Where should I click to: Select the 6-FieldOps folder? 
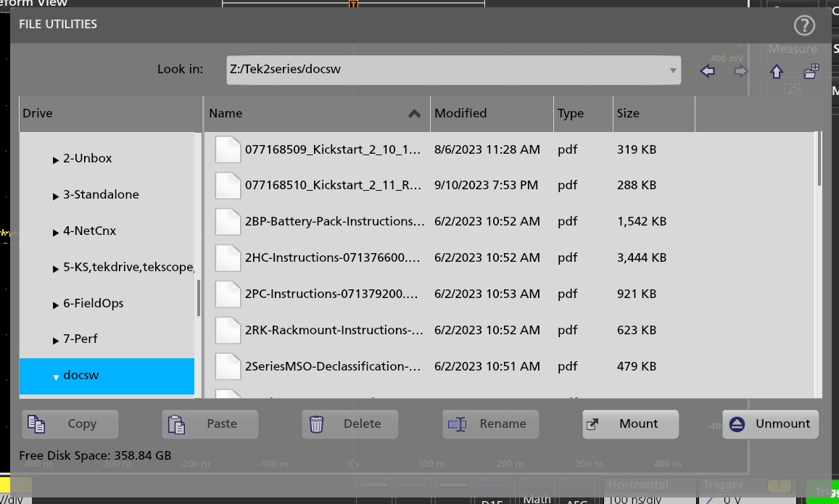(93, 303)
